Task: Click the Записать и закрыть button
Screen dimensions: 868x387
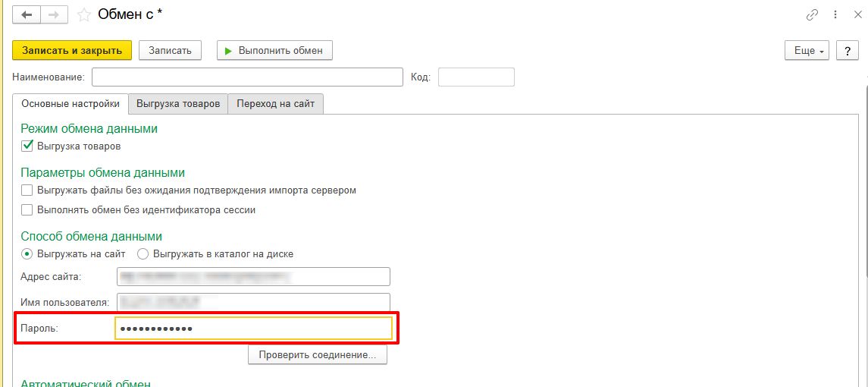Action: coord(72,51)
